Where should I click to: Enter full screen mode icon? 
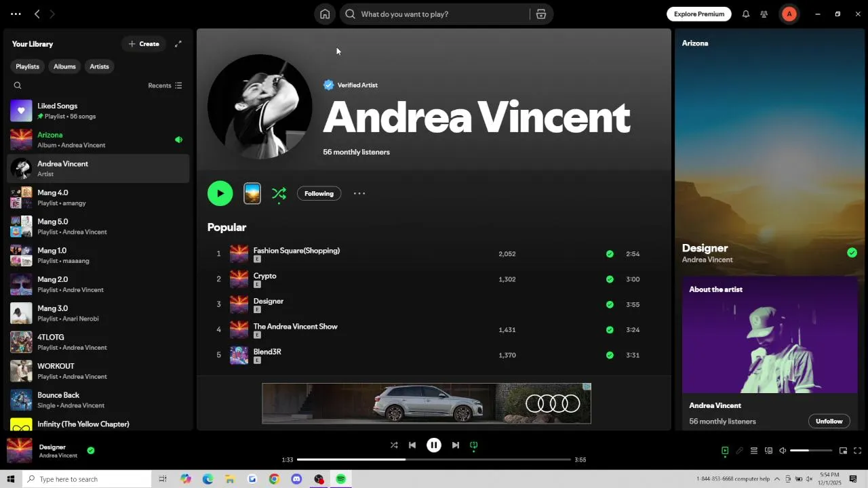pos(858,451)
